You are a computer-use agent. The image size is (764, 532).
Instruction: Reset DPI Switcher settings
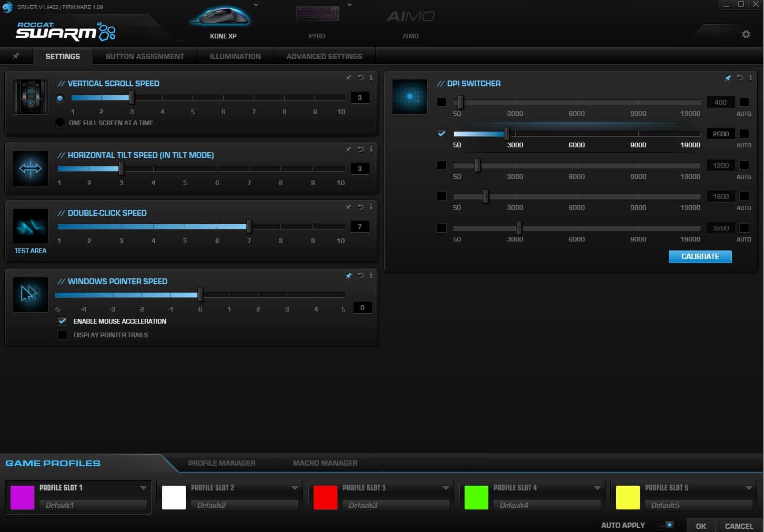tap(740, 77)
